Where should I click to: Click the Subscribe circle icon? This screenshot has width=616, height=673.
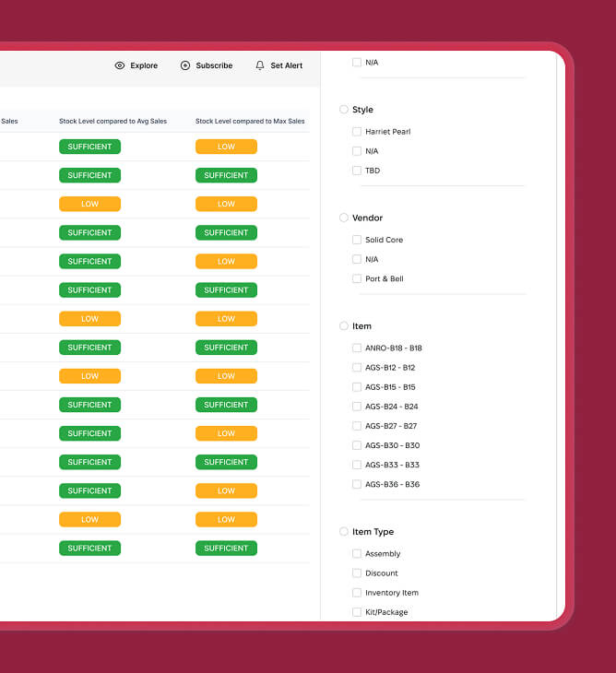185,65
